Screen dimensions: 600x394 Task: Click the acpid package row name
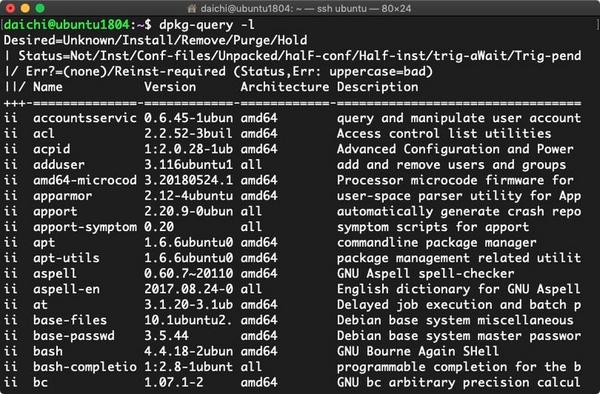[51, 150]
